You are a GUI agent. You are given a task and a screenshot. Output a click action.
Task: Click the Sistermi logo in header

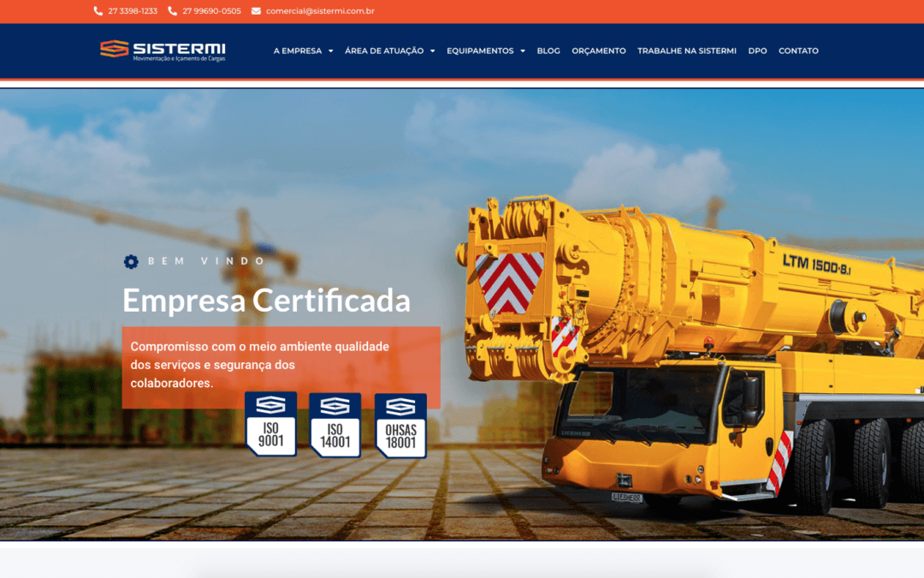pos(163,51)
